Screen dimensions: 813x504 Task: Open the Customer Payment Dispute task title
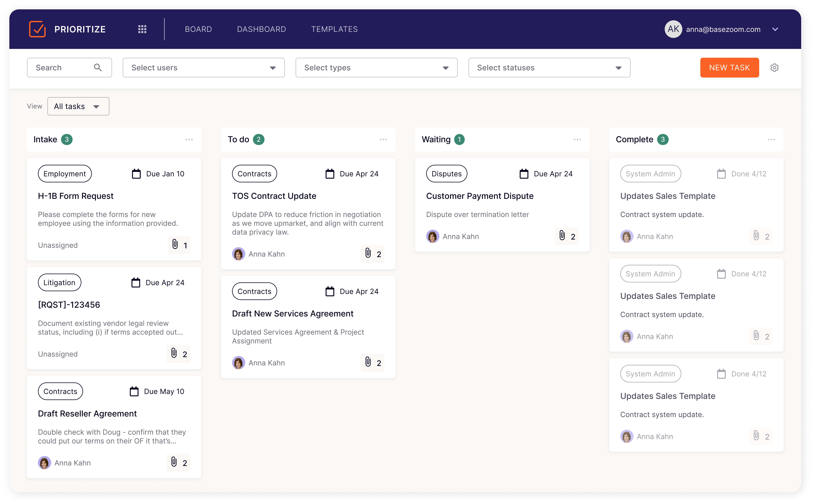tap(479, 196)
